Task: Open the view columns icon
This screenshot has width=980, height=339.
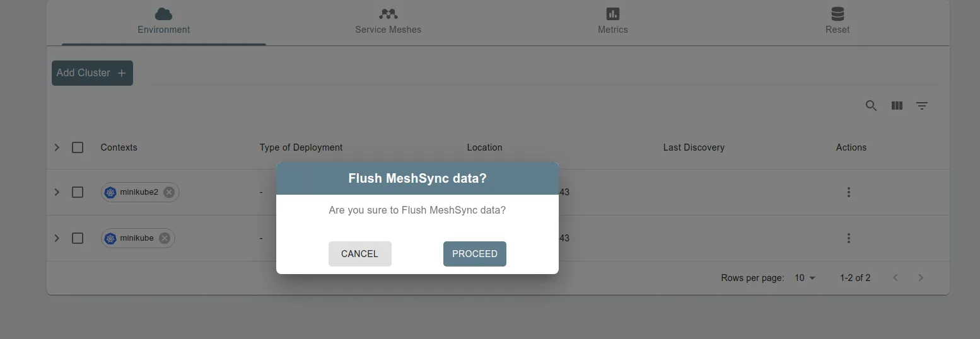Action: coord(897,106)
